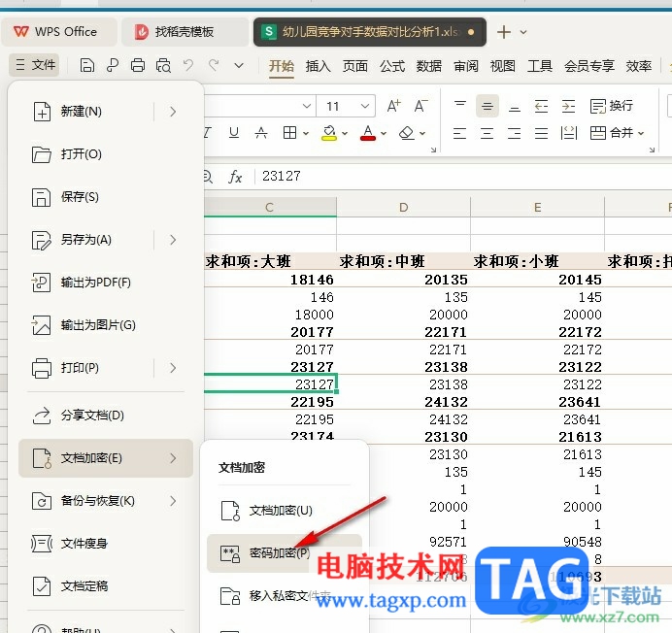Click the print icon in quick access toolbar
This screenshot has width=672, height=633.
[x=138, y=66]
